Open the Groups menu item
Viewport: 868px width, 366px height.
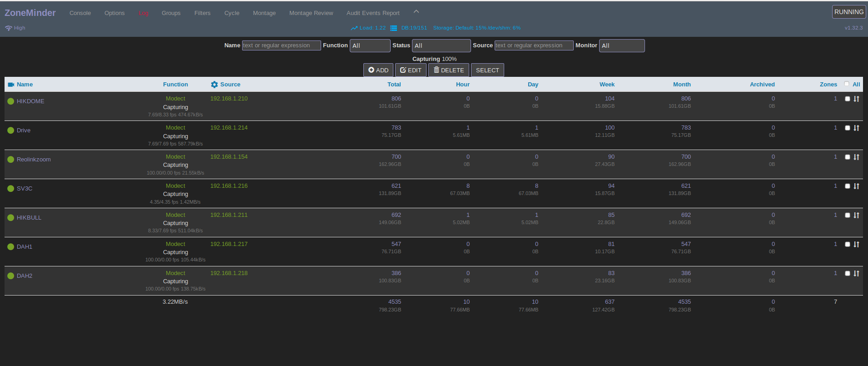click(x=171, y=13)
